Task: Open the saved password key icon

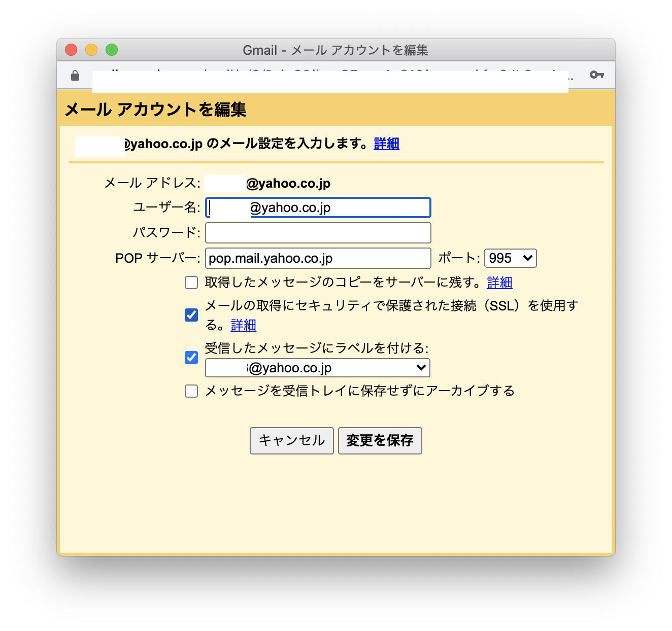Action: click(597, 75)
